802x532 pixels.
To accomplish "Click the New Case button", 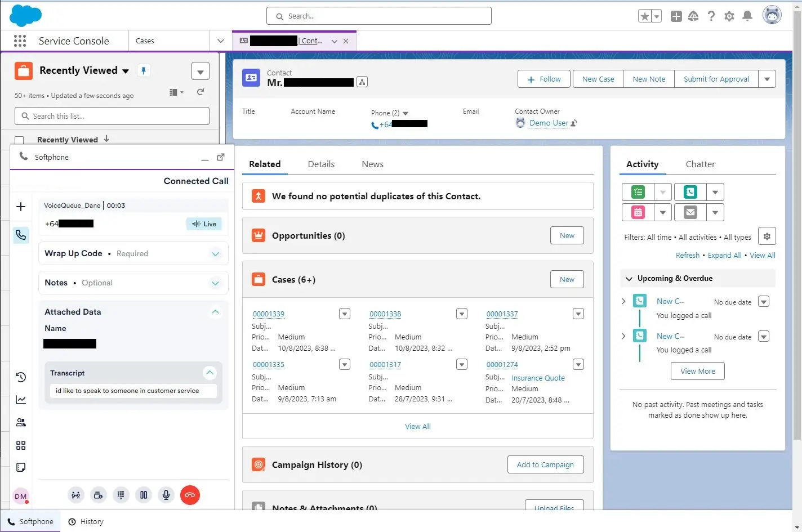I will (x=598, y=79).
